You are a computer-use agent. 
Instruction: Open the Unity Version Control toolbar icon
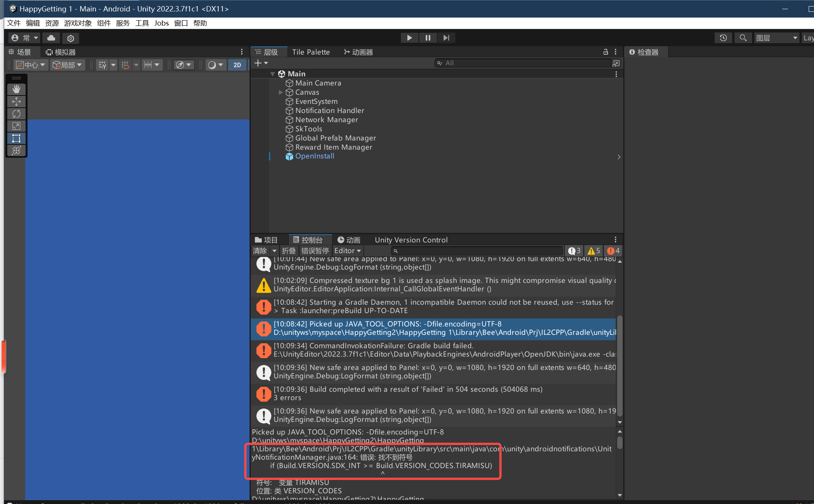pyautogui.click(x=70, y=38)
